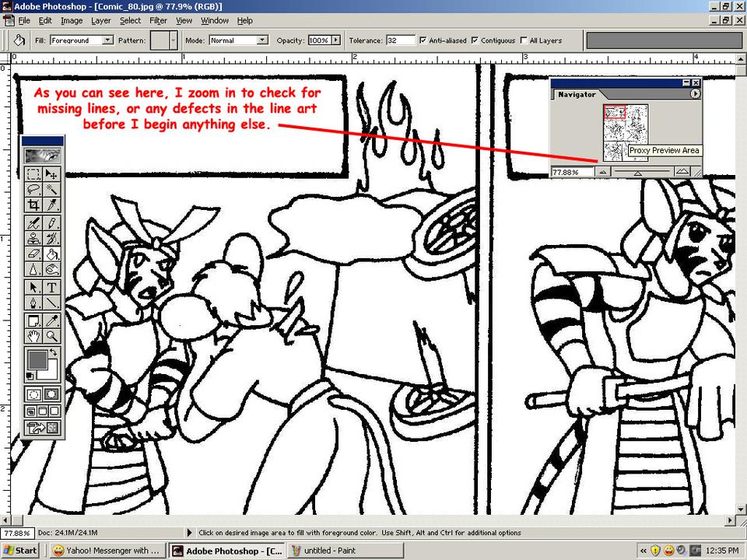This screenshot has height=560, width=747.
Task: Select the Pencil tool
Action: point(51,223)
